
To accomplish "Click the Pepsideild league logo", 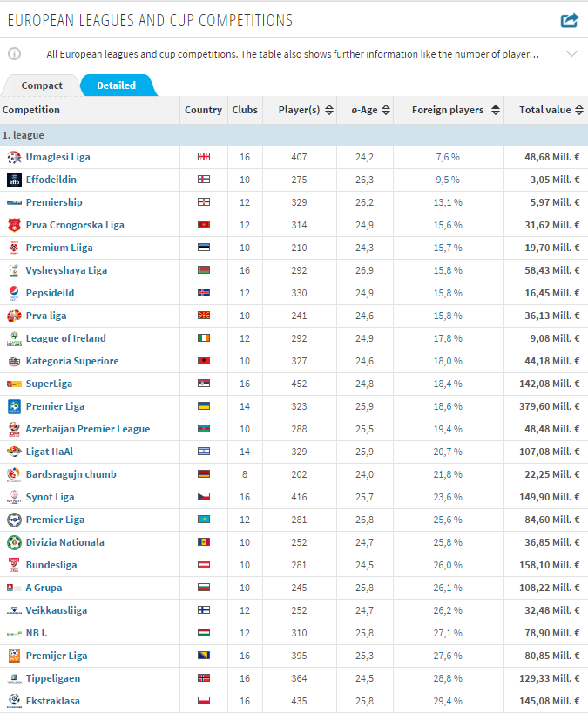I will tap(14, 293).
